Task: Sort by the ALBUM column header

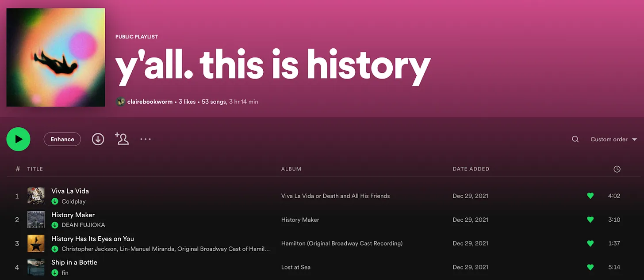Action: (x=291, y=169)
